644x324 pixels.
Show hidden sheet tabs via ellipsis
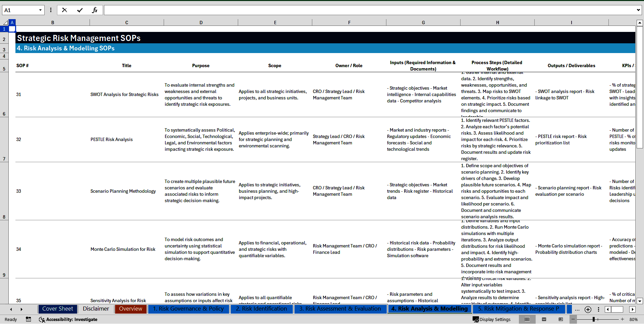(577, 309)
